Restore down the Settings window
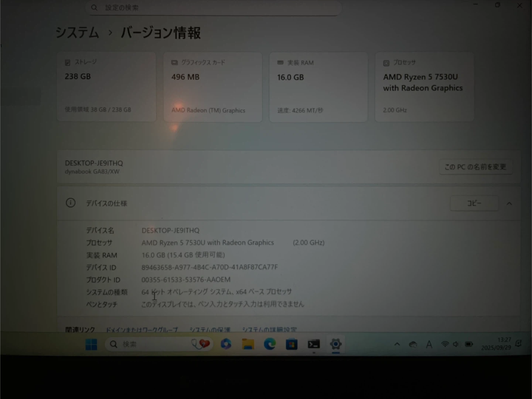532x399 pixels. pos(498,5)
